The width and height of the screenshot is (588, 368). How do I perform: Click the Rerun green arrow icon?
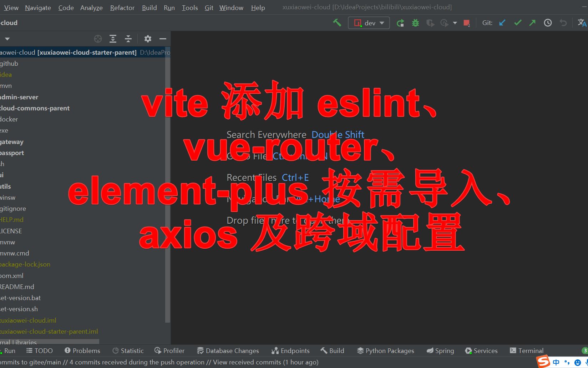pyautogui.click(x=400, y=23)
